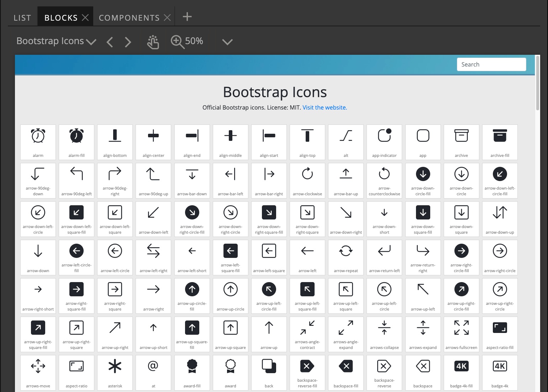Click the award-fill icon
The image size is (548, 392).
pos(192,373)
